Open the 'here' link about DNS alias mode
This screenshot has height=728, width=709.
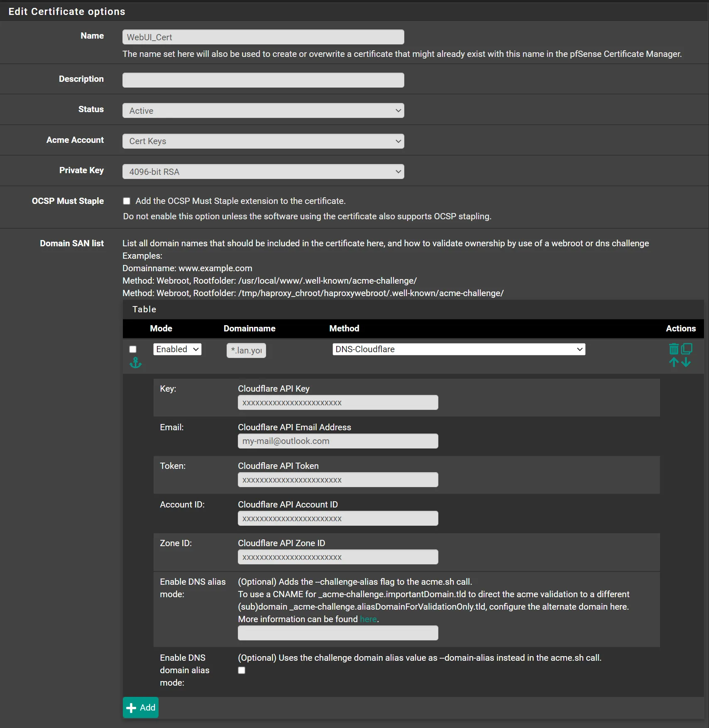[x=368, y=619]
